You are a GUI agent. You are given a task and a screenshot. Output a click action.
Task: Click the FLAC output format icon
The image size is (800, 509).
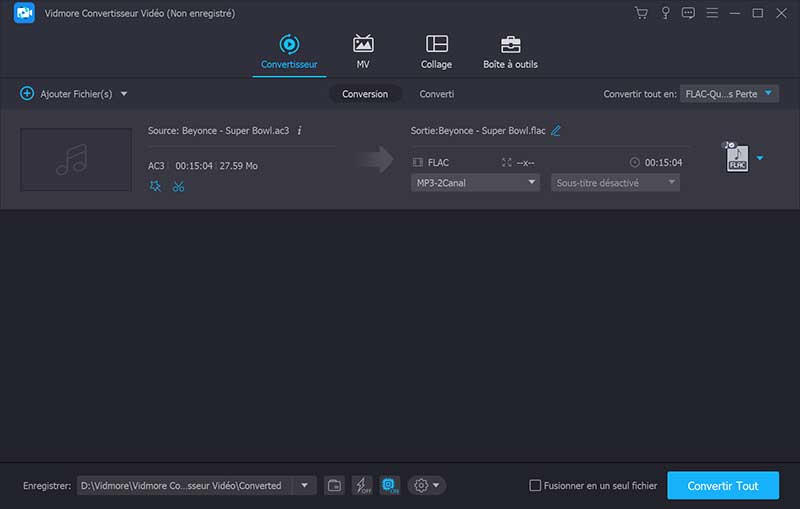coord(735,158)
